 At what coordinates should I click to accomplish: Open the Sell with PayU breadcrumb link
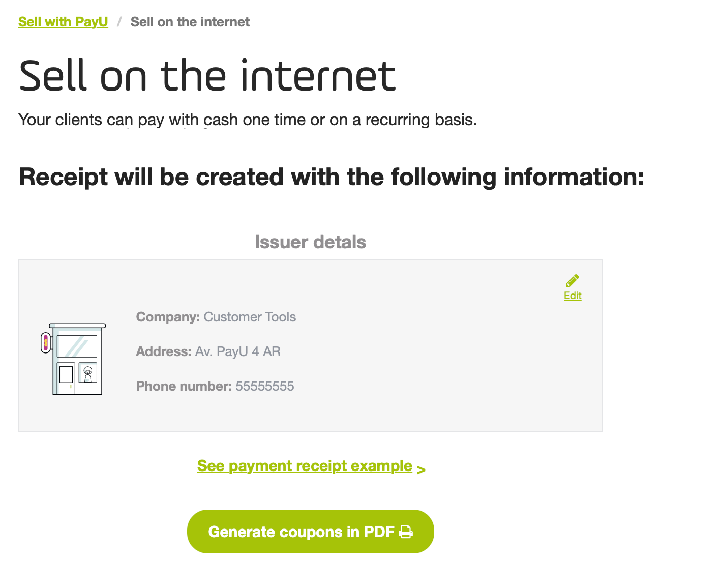click(x=63, y=22)
